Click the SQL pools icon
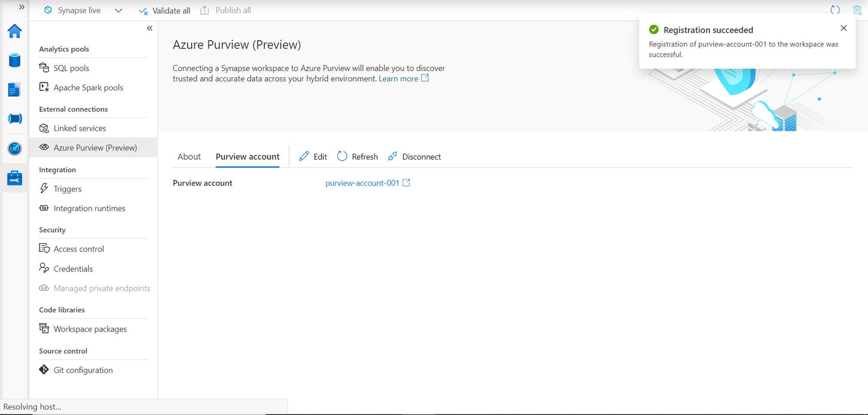 [x=44, y=68]
